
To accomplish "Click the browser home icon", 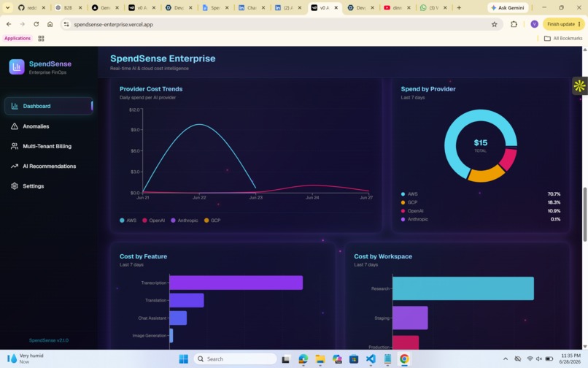I will [x=50, y=24].
